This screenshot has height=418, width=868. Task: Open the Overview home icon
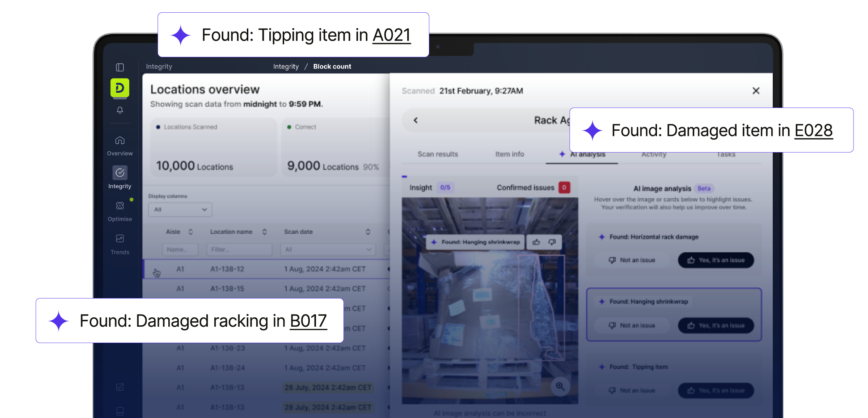[120, 141]
